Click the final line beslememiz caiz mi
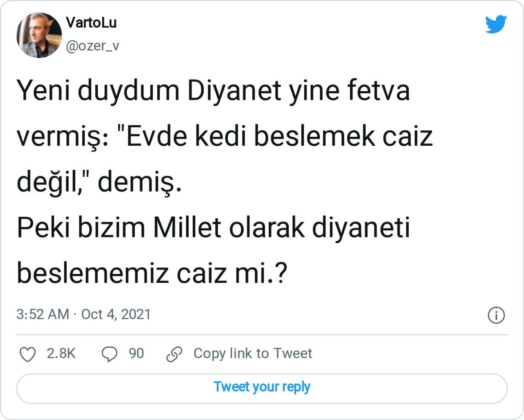The height and width of the screenshot is (420, 524). tap(151, 273)
